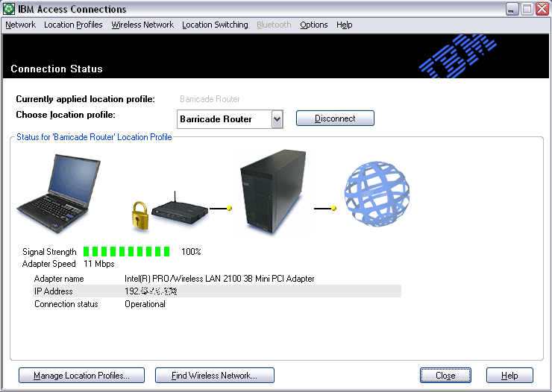
Task: Click the Operational status text
Action: [145, 304]
